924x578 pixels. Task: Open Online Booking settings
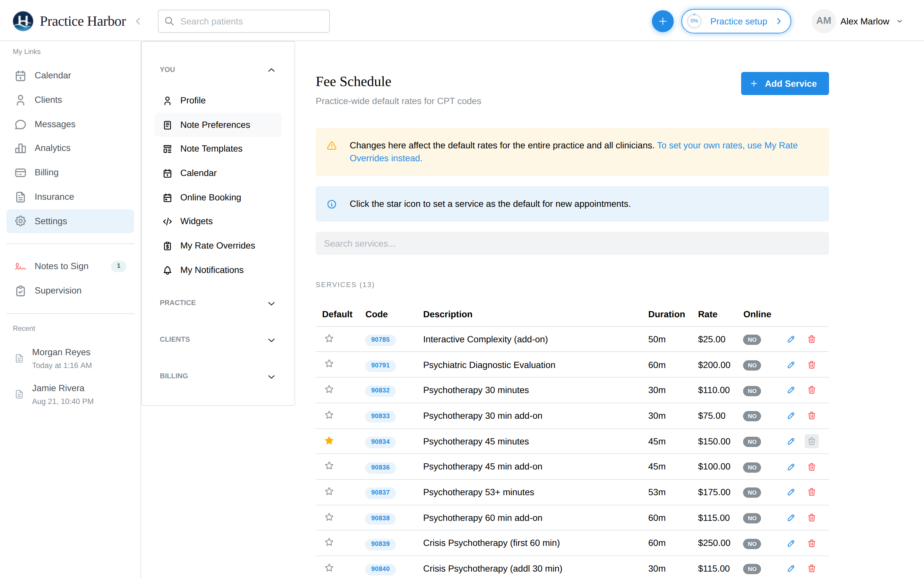point(218,197)
